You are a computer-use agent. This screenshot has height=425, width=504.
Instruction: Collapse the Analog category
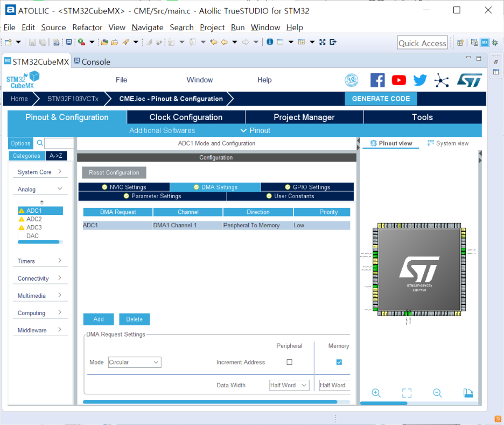[40, 190]
